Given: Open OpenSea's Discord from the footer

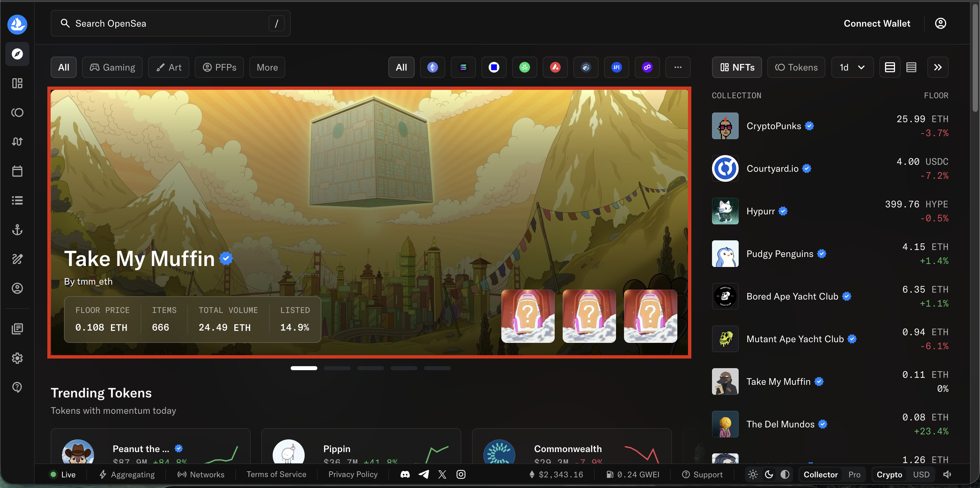Looking at the screenshot, I should pos(405,474).
